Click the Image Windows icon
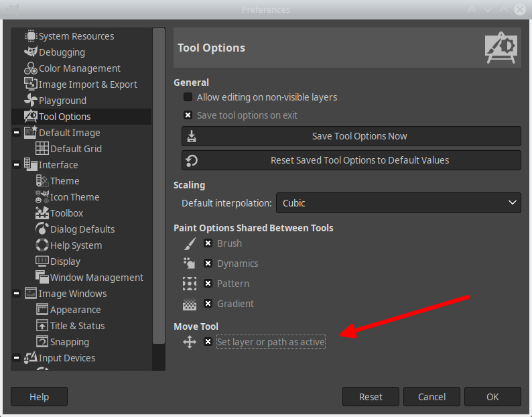 (31, 294)
